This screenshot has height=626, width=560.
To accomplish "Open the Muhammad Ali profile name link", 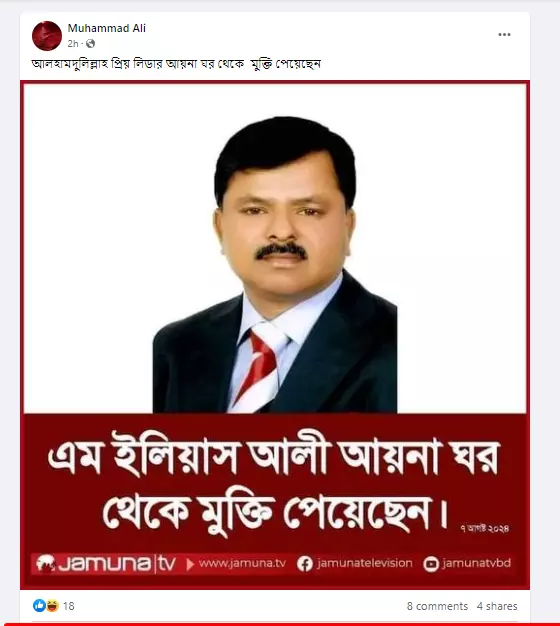I will [x=107, y=28].
